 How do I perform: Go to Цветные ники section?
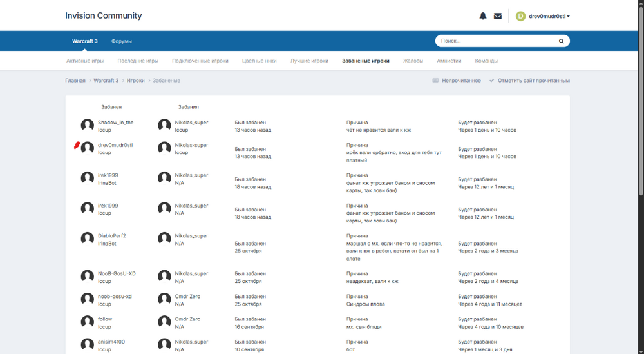point(259,61)
